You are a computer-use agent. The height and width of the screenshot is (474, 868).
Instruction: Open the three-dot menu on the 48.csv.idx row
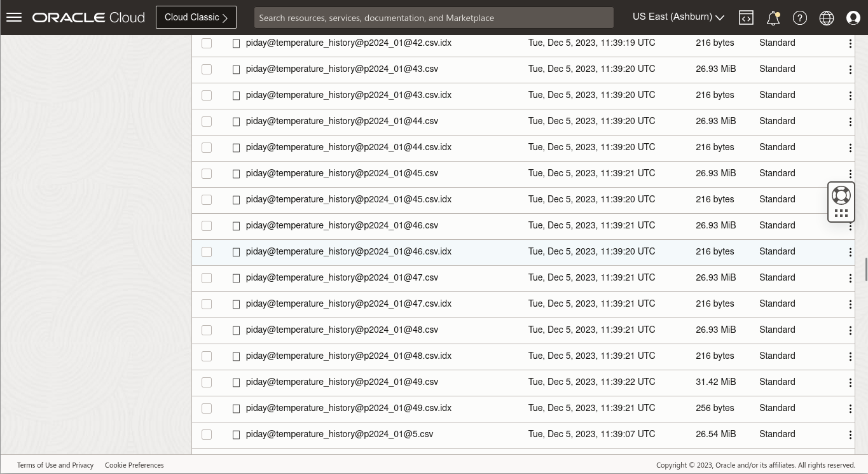[x=850, y=356]
